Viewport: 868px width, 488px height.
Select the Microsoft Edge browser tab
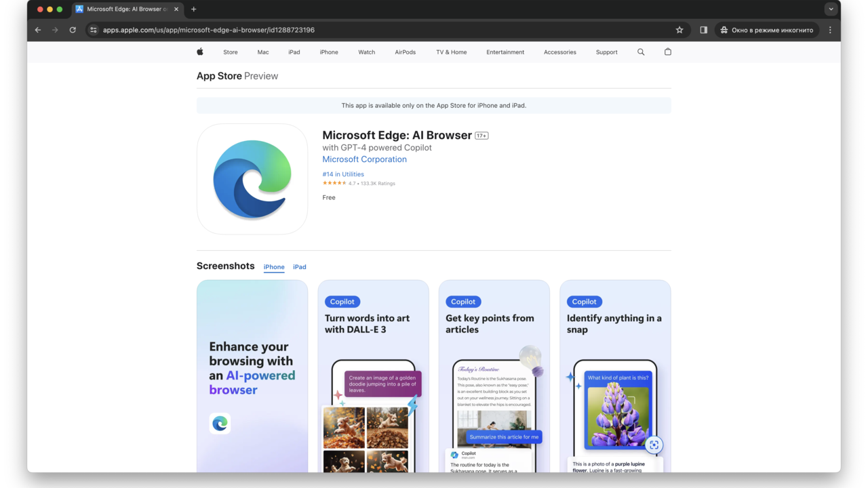(x=126, y=9)
